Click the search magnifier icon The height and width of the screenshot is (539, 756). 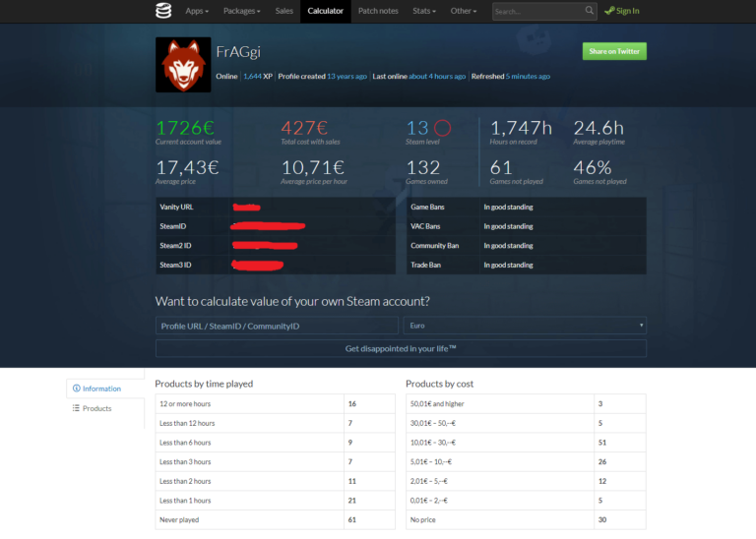(590, 10)
